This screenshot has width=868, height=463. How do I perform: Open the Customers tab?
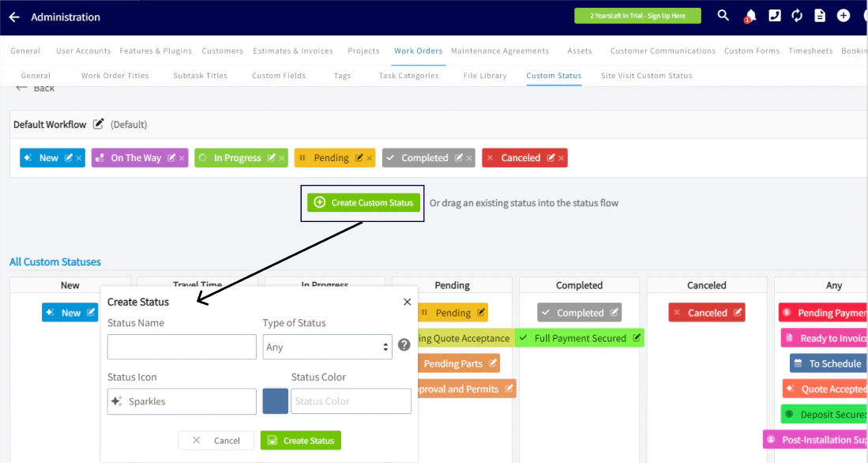click(222, 51)
